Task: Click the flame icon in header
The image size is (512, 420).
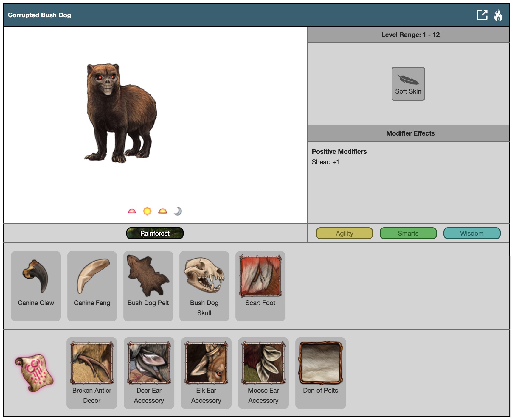Action: [x=498, y=15]
